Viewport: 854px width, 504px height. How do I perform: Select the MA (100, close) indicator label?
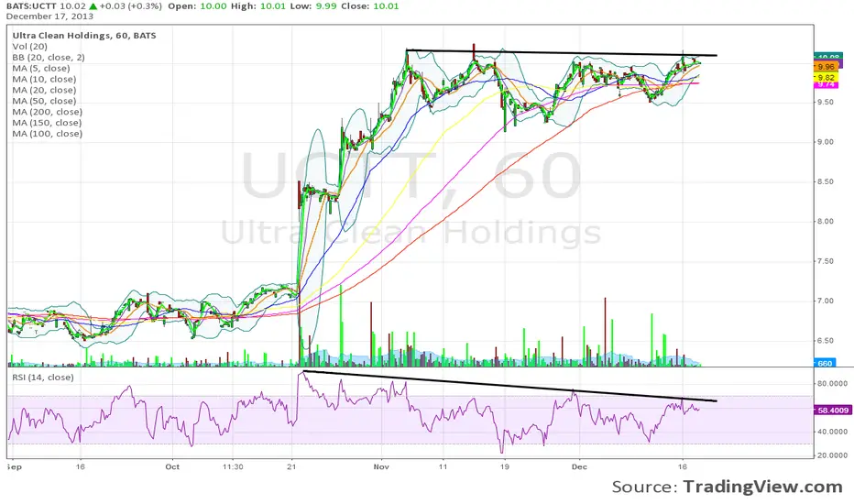[48, 134]
